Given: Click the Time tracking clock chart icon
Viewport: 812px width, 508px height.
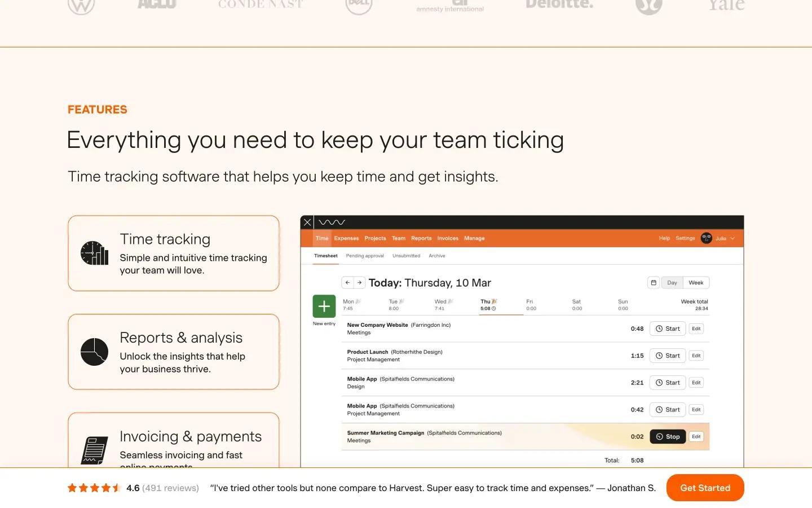Looking at the screenshot, I should point(94,253).
